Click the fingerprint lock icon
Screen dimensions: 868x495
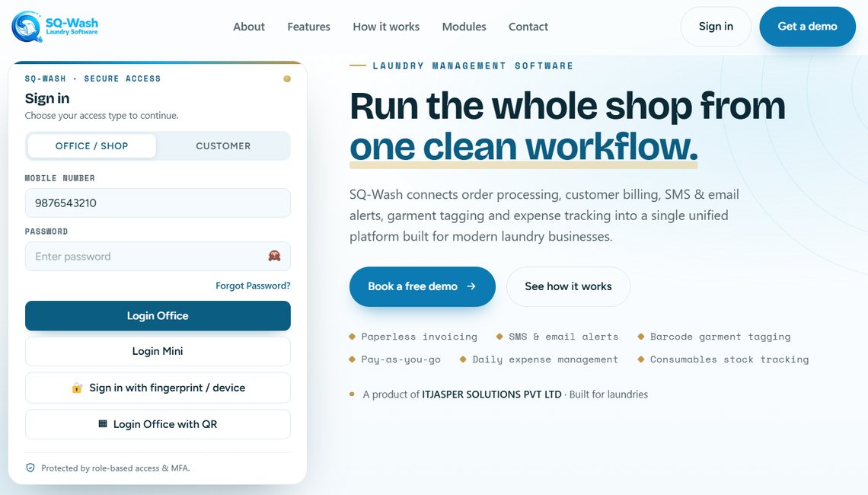click(77, 388)
